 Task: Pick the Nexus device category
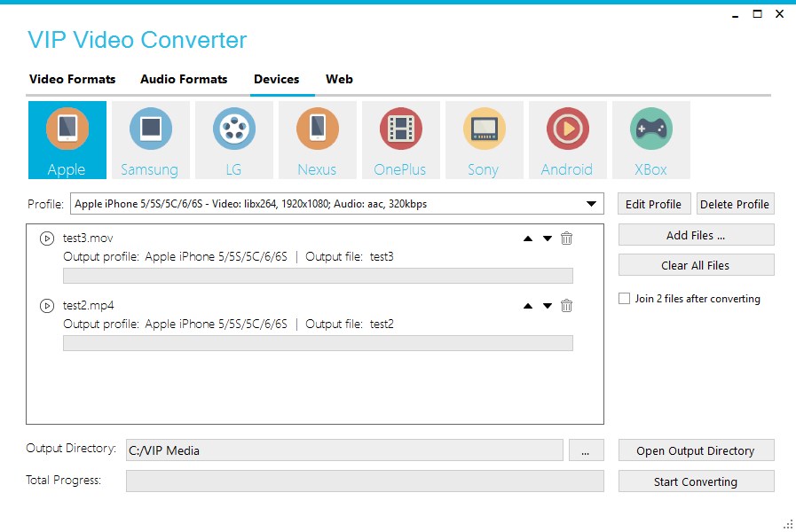tap(318, 140)
